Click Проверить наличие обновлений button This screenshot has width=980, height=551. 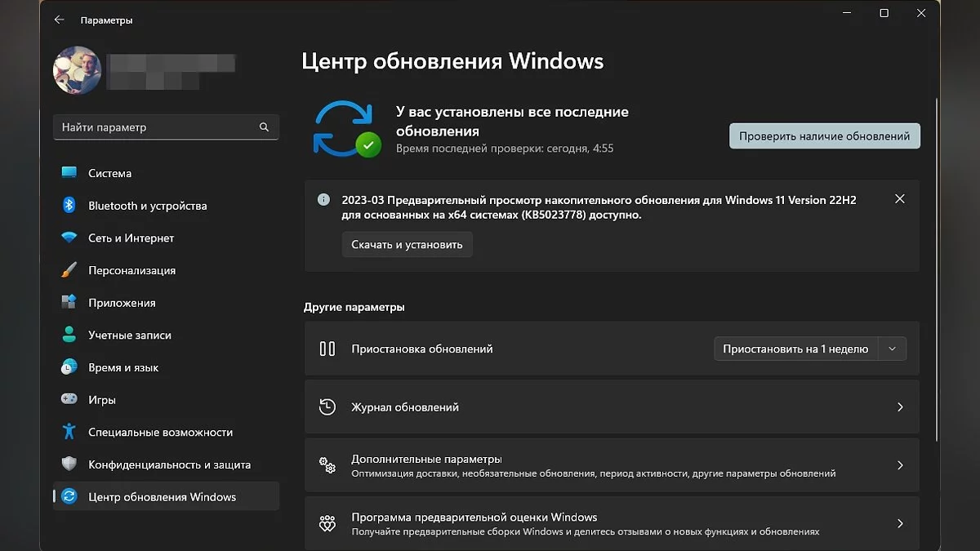824,136
